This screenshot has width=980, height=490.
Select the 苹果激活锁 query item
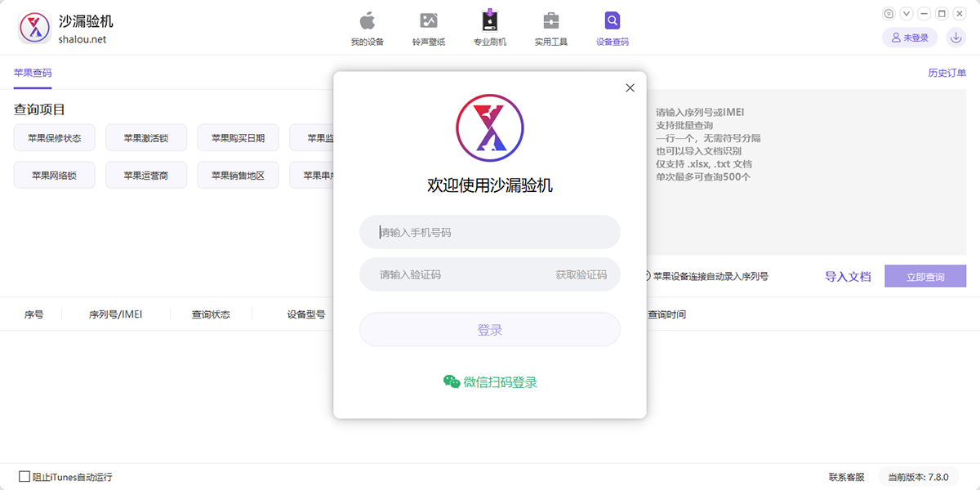[x=146, y=138]
